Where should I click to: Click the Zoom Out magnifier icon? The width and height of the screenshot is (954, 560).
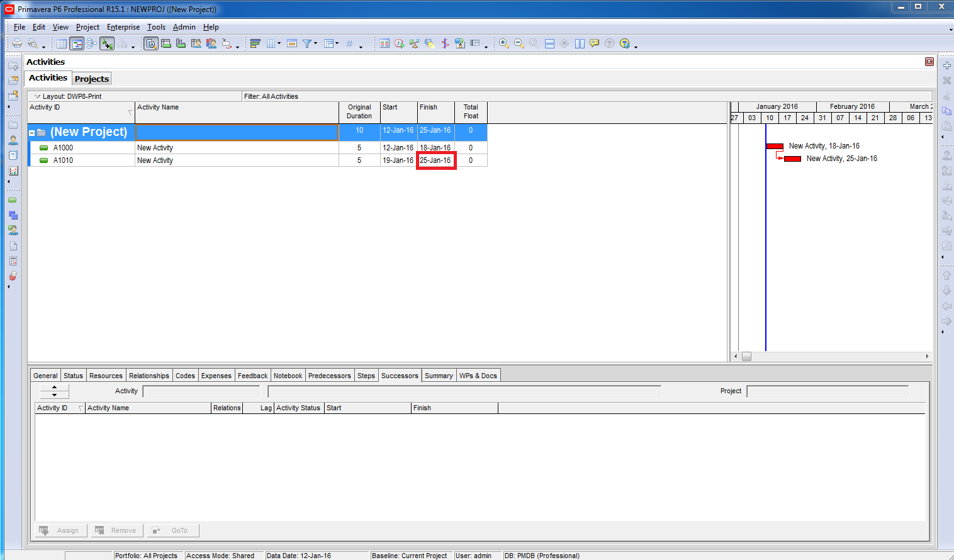(x=519, y=43)
